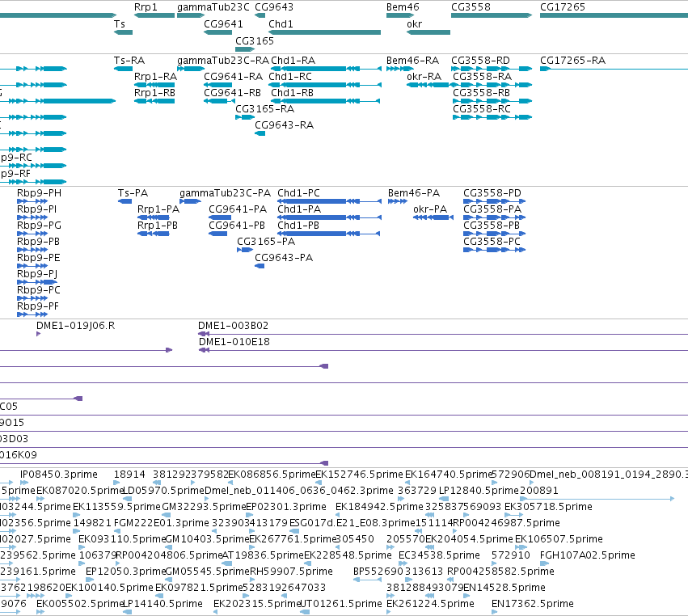The image size is (688, 616).
Task: Select protein Rbp9-PI
Action: [x=32, y=217]
